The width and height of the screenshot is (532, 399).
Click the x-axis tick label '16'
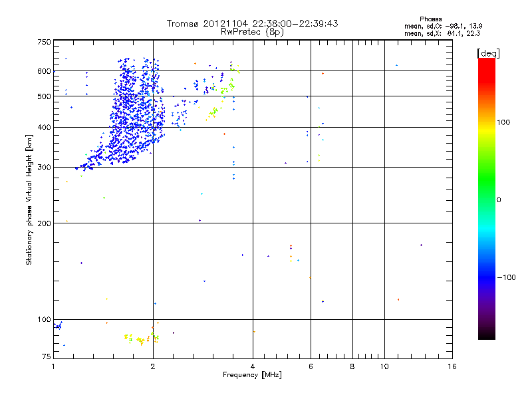[452, 366]
